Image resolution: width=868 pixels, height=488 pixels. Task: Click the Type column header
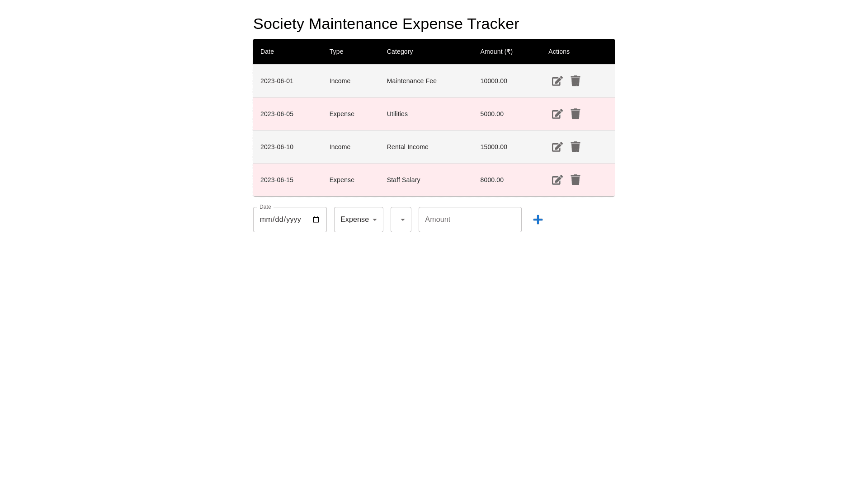[x=336, y=52]
